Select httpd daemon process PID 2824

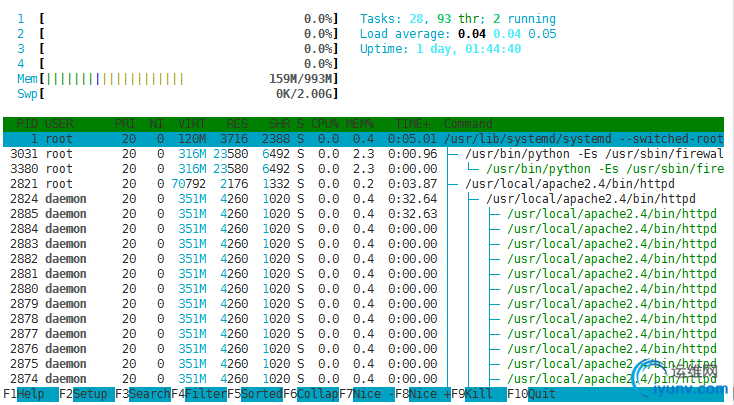(363, 199)
